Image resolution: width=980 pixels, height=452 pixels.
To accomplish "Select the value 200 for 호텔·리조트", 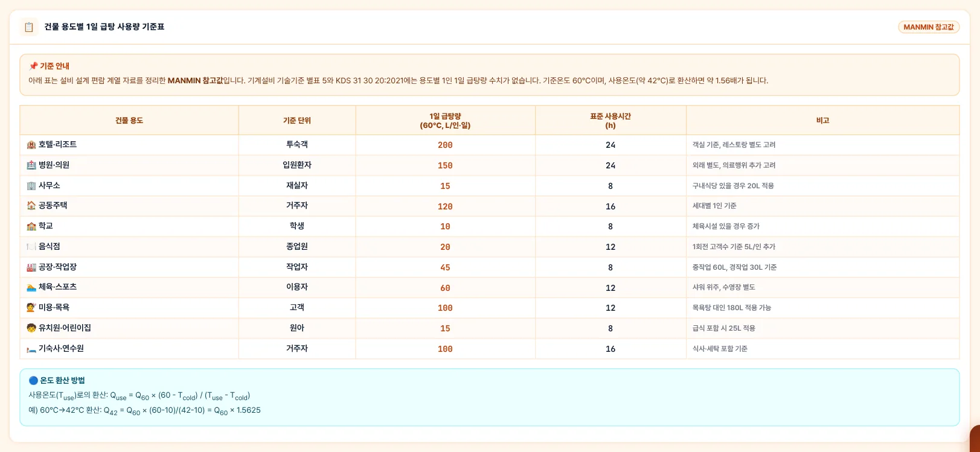I will pyautogui.click(x=445, y=145).
